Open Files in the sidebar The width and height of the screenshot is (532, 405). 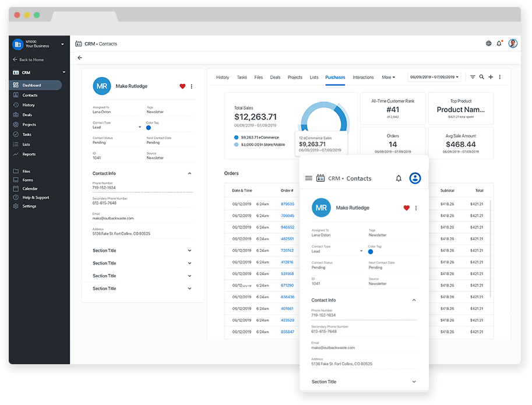point(26,171)
